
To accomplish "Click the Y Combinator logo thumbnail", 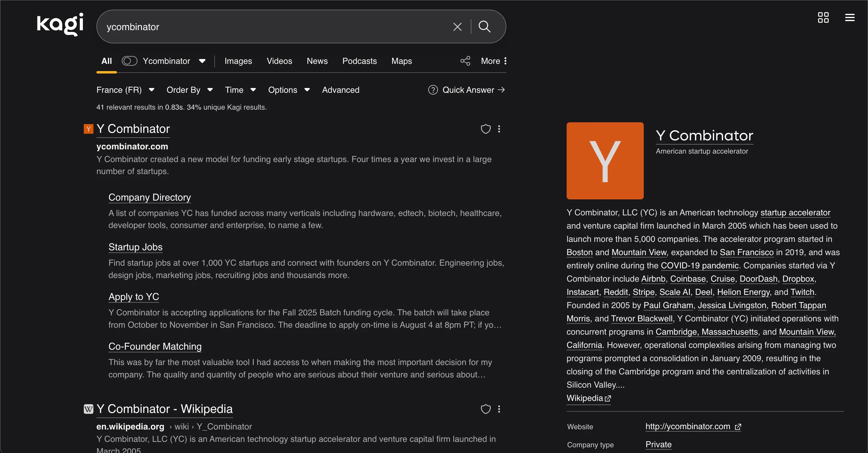I will (x=605, y=161).
